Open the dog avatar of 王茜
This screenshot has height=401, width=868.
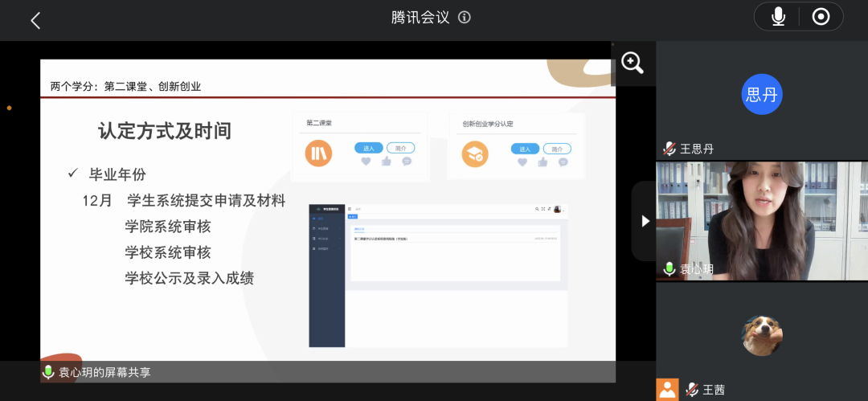coord(762,336)
